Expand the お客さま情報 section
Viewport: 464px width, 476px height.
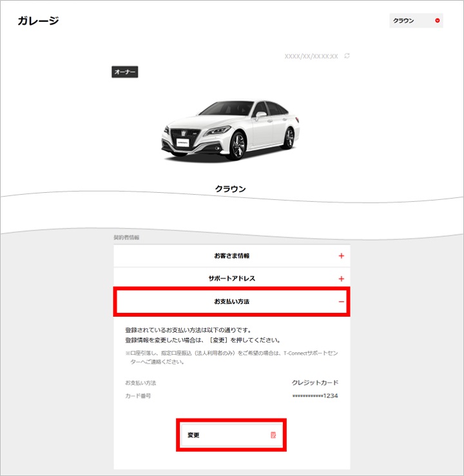click(x=232, y=256)
